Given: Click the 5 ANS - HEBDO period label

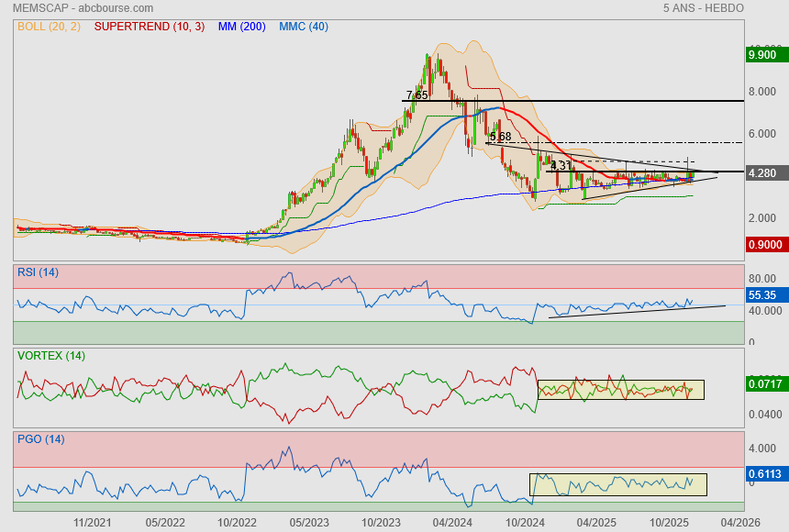Looking at the screenshot, I should coord(703,8).
